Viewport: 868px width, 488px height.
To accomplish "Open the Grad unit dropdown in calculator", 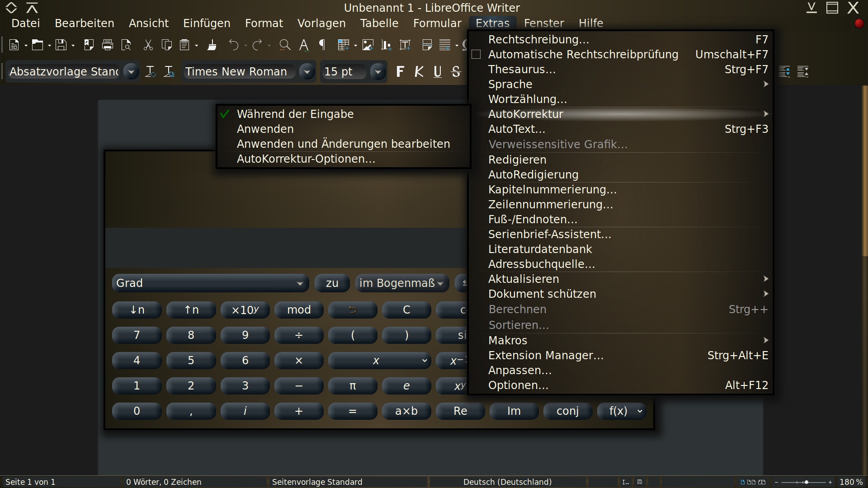I will point(210,283).
